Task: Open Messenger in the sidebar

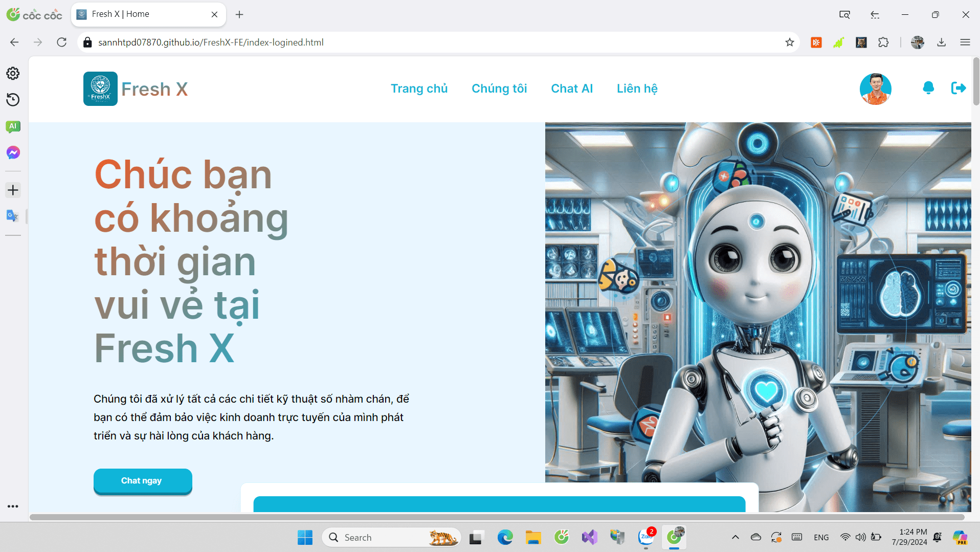Action: [x=13, y=152]
